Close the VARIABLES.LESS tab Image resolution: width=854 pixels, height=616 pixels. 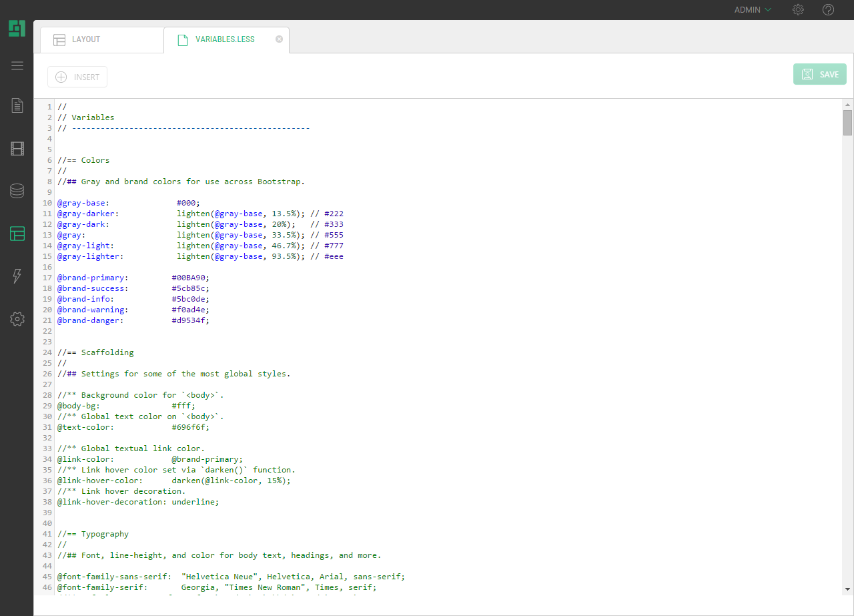(x=279, y=39)
